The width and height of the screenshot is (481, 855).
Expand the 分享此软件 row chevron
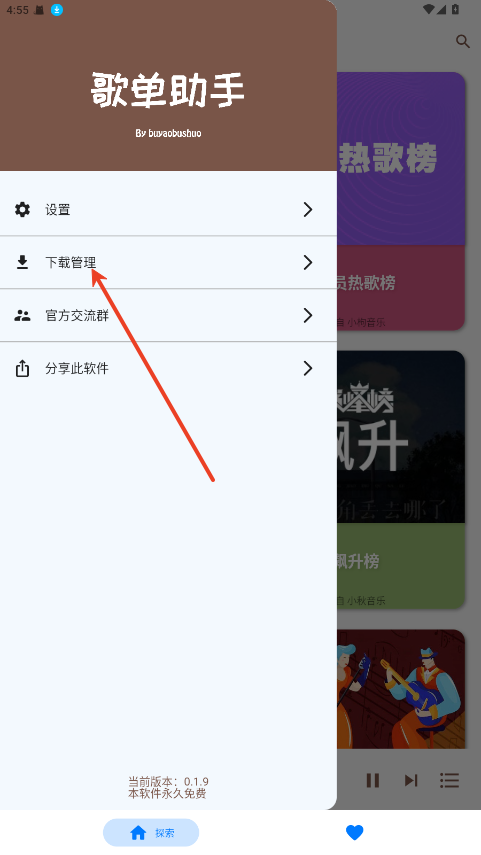tap(308, 368)
